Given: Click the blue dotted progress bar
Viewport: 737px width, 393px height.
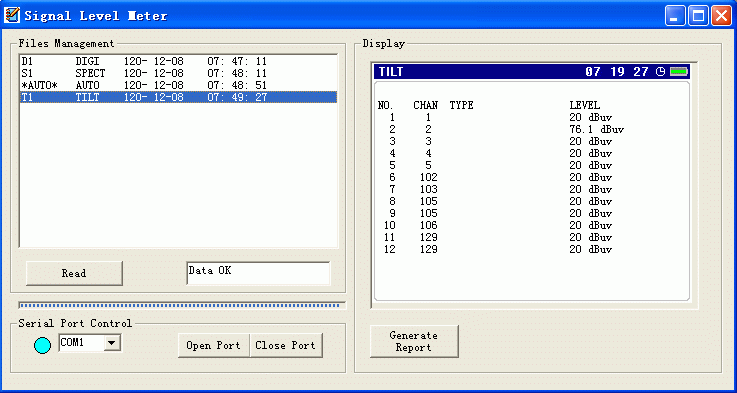Looking at the screenshot, I should click(x=181, y=306).
